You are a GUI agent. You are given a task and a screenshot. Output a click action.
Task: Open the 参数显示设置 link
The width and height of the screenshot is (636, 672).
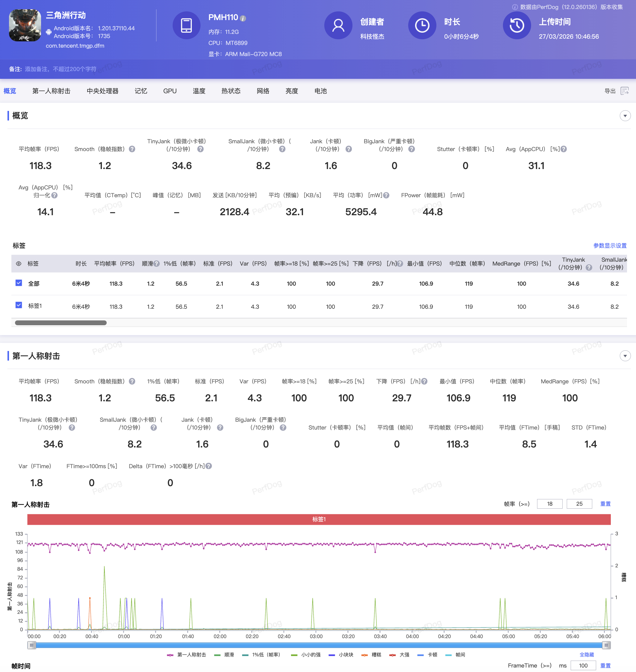pyautogui.click(x=610, y=245)
